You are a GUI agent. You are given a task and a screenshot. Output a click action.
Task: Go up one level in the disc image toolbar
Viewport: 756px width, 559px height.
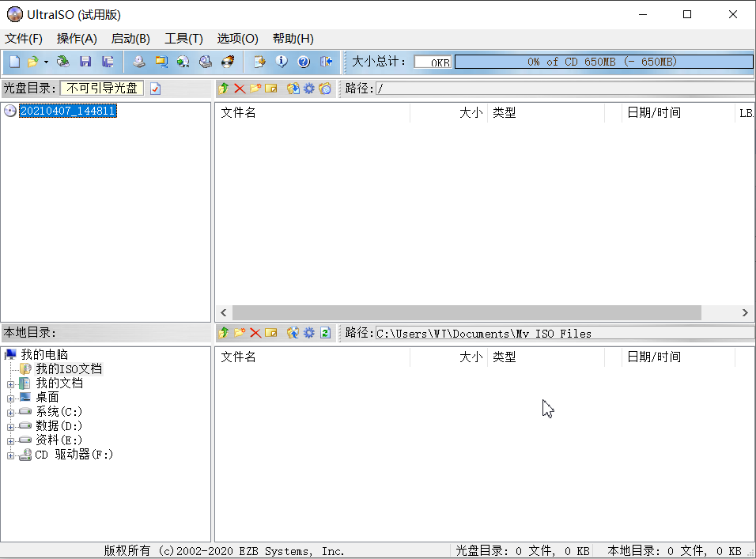[x=223, y=89]
